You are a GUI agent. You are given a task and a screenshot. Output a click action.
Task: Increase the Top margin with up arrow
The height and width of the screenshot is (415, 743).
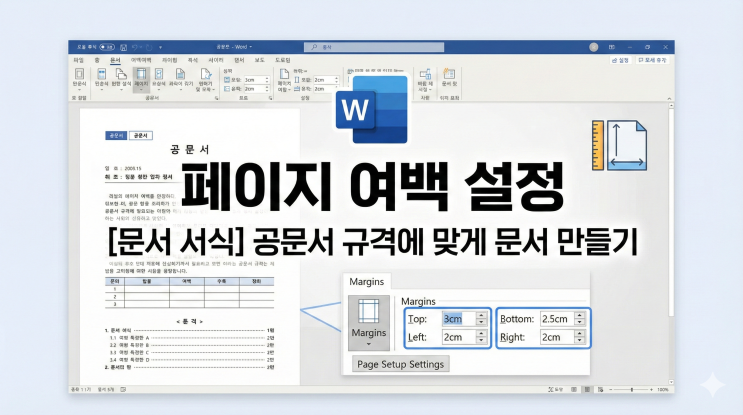[481, 316]
